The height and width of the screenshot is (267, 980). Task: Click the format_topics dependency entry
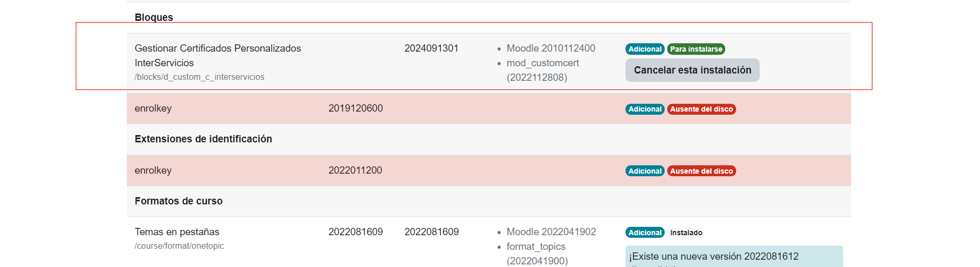coord(536,247)
